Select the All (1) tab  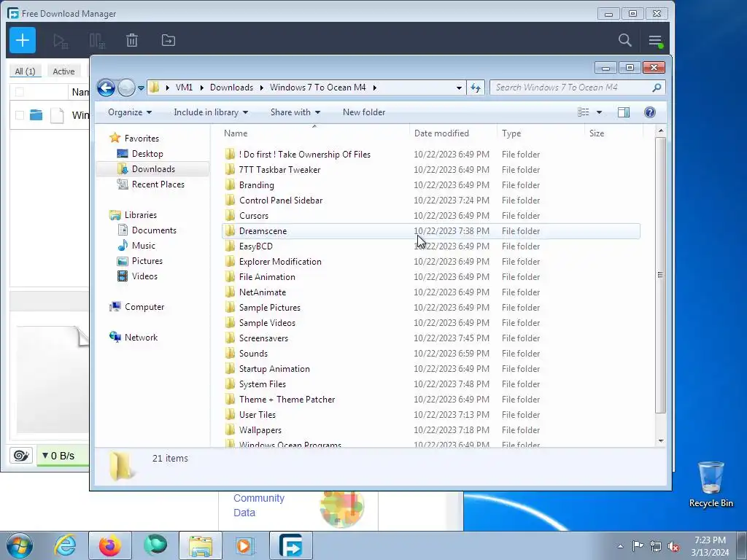pyautogui.click(x=26, y=71)
